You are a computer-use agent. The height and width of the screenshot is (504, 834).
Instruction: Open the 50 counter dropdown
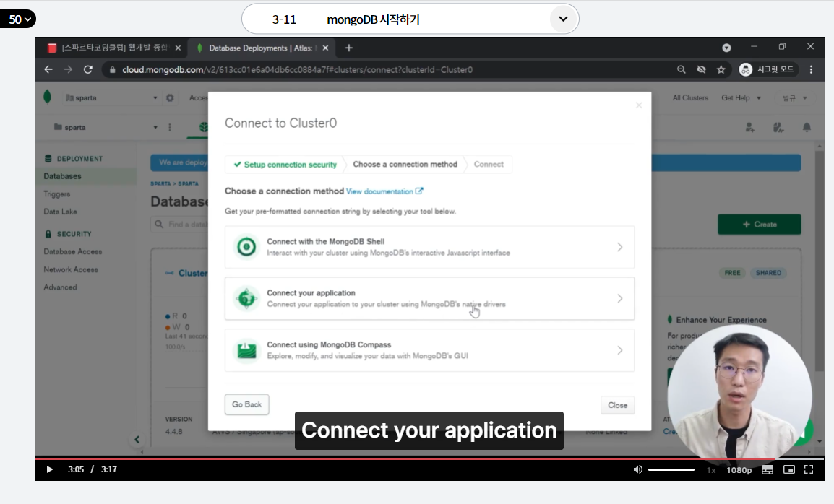(x=19, y=19)
